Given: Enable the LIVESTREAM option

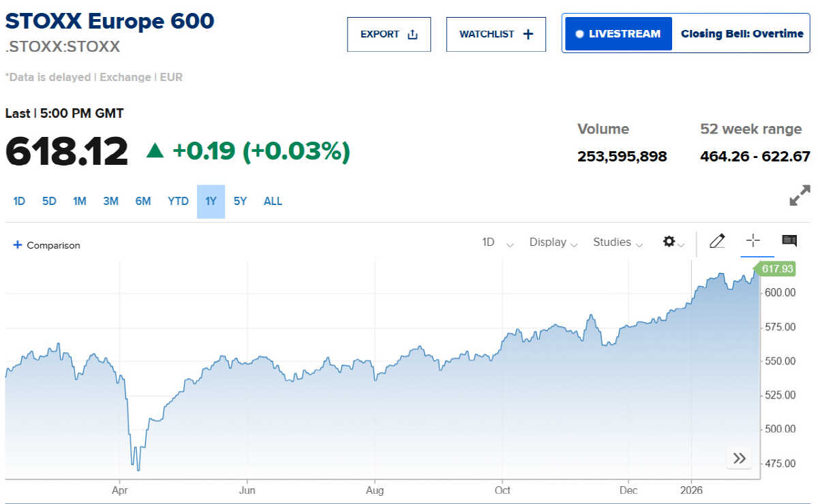Looking at the screenshot, I should point(617,33).
